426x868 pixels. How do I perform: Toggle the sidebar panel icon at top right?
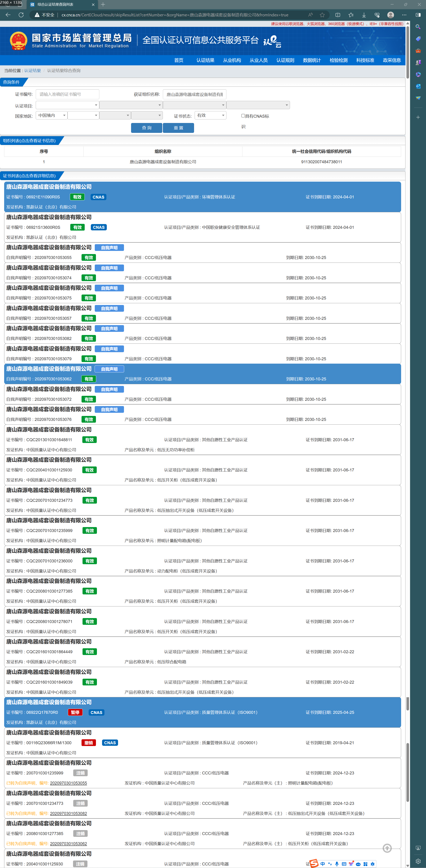point(418,15)
